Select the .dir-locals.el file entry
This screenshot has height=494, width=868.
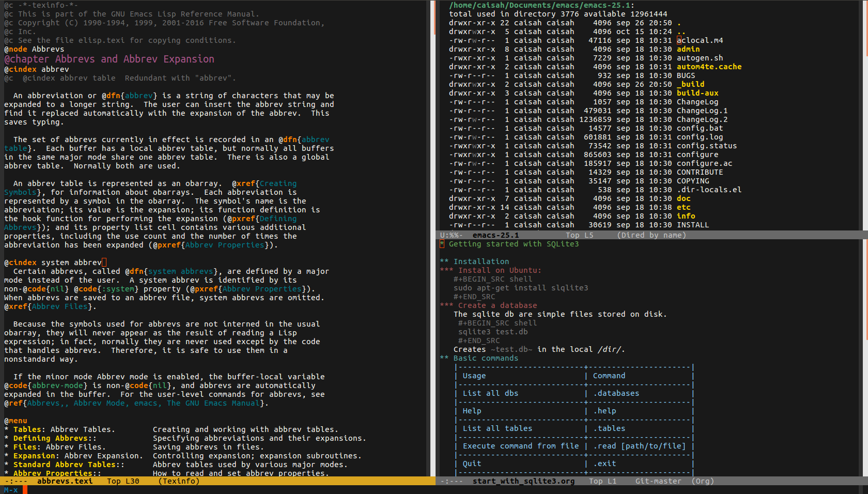tap(709, 190)
